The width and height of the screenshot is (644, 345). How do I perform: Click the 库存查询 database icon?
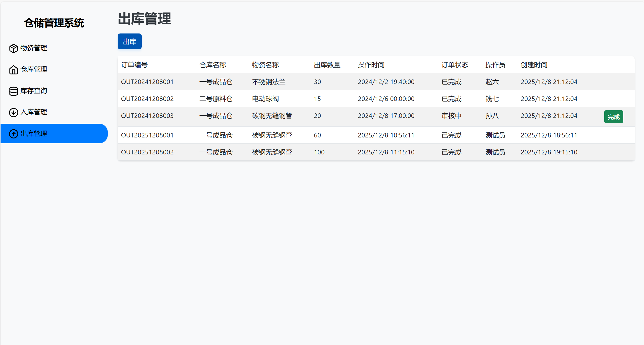(13, 91)
